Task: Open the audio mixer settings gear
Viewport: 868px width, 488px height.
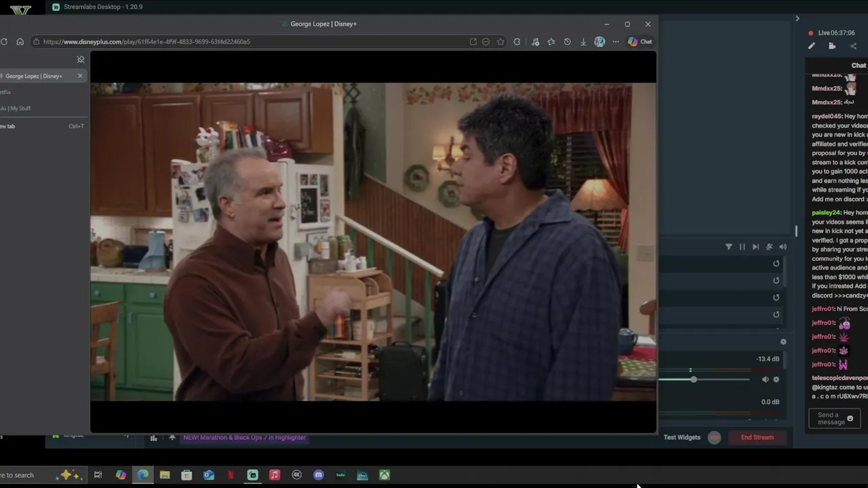Action: pyautogui.click(x=783, y=342)
